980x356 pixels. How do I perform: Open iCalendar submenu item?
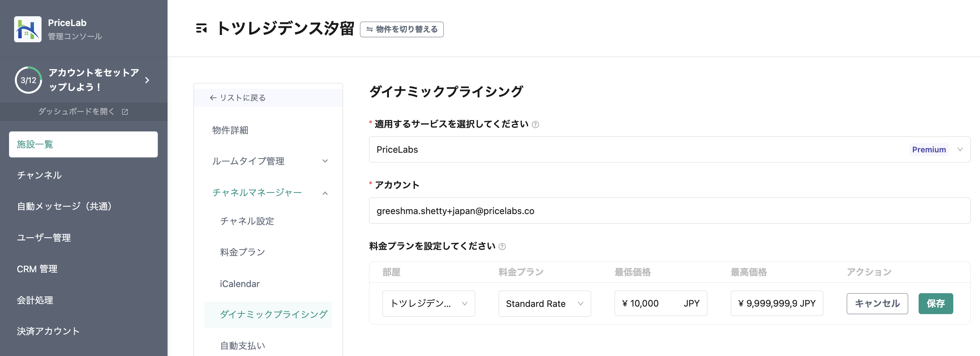[x=240, y=284]
